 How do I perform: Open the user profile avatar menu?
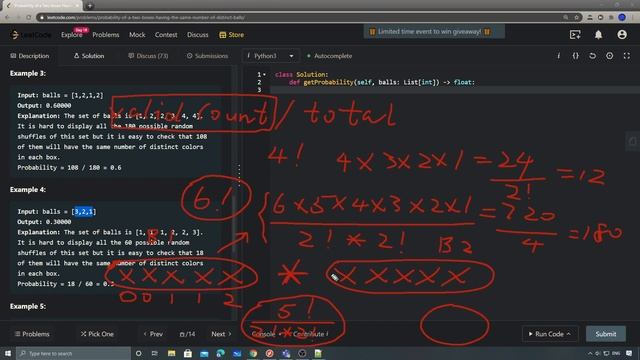click(x=622, y=35)
